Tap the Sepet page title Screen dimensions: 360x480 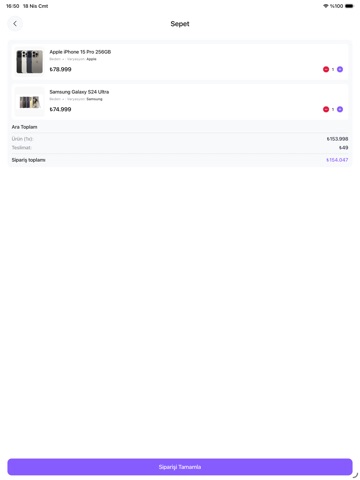[180, 24]
